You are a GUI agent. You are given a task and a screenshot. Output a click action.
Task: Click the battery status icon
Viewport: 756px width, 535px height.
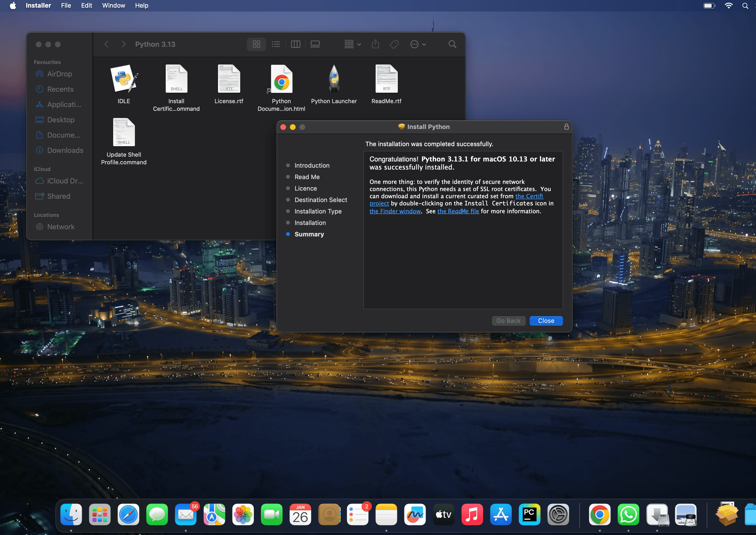(x=709, y=5)
